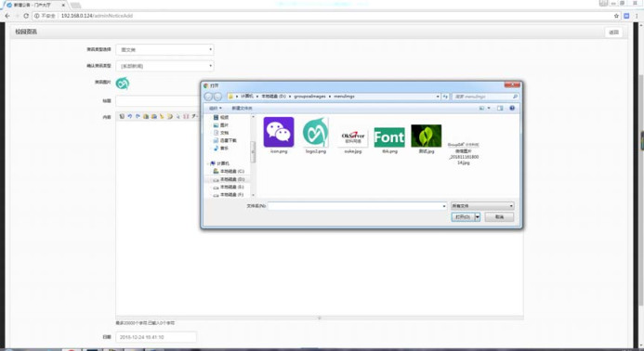Expand the first news type select box
644x351 pixels.
tap(164, 49)
